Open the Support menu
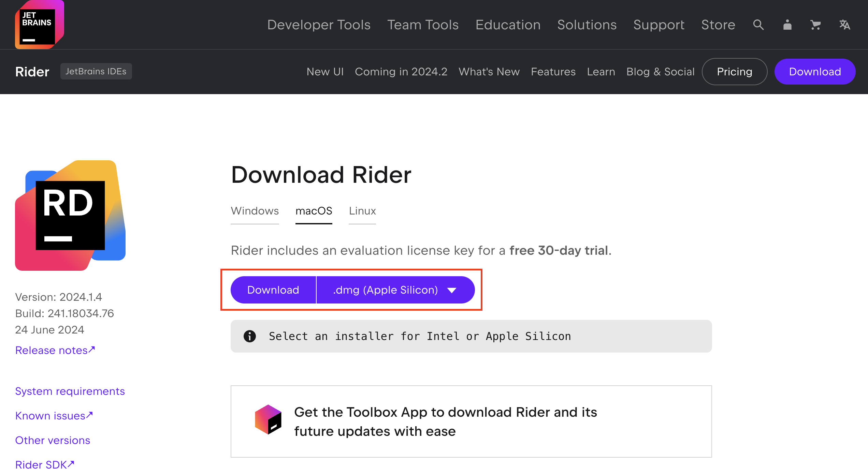 [x=659, y=25]
